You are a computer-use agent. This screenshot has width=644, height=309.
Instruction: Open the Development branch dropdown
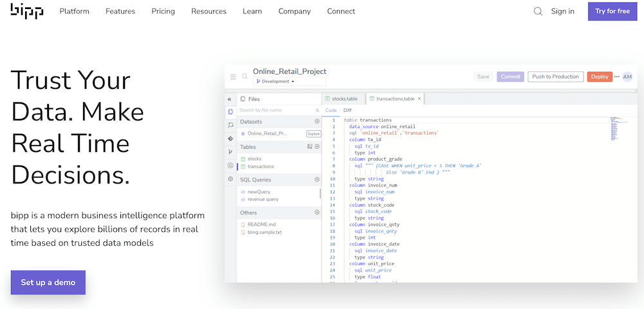289,81
